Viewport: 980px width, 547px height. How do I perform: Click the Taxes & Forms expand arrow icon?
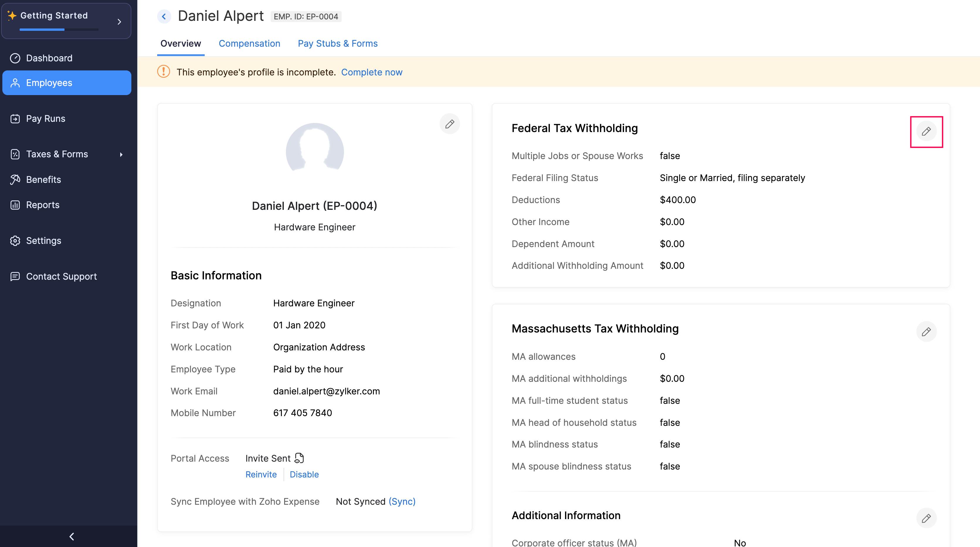(121, 153)
